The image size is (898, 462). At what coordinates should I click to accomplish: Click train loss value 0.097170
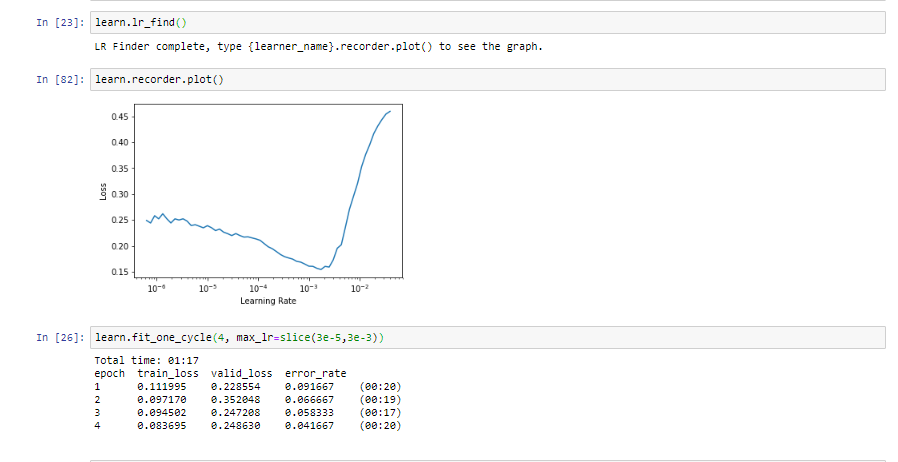pyautogui.click(x=162, y=400)
